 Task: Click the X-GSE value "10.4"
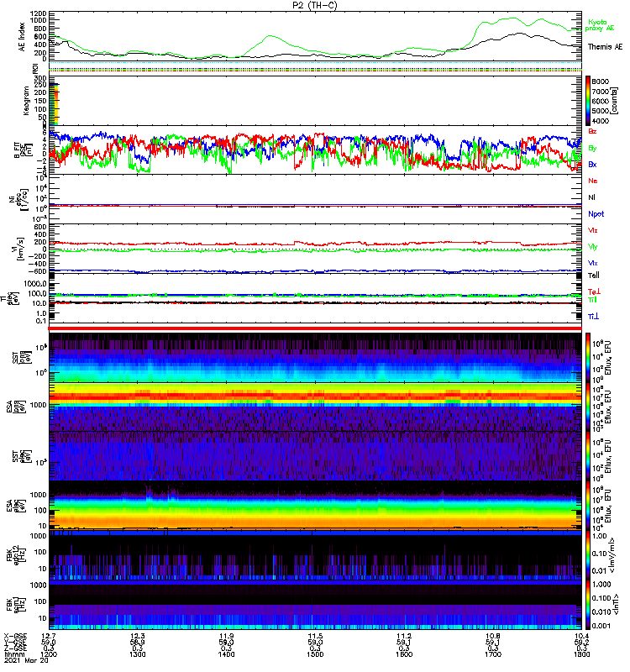(581, 637)
